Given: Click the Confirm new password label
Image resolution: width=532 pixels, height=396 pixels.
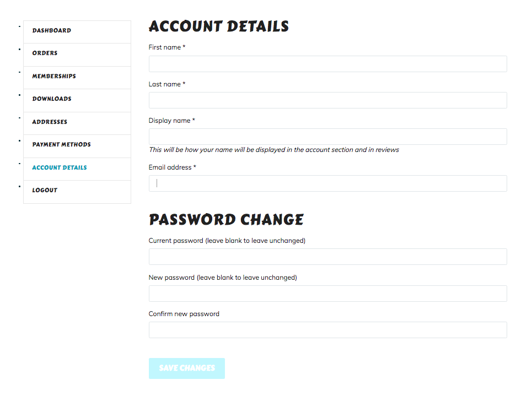Looking at the screenshot, I should 184,314.
